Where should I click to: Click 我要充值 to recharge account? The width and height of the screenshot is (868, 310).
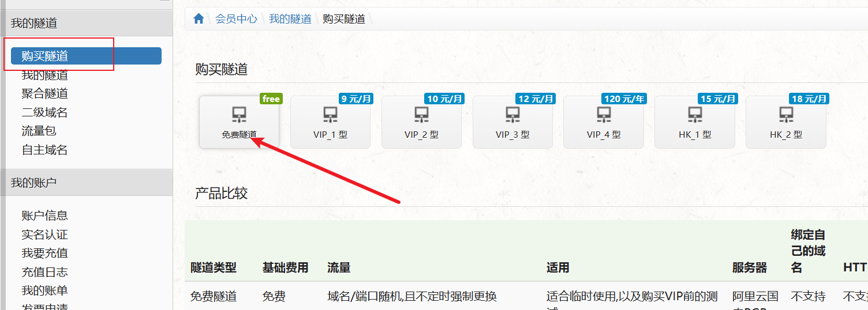click(x=45, y=253)
